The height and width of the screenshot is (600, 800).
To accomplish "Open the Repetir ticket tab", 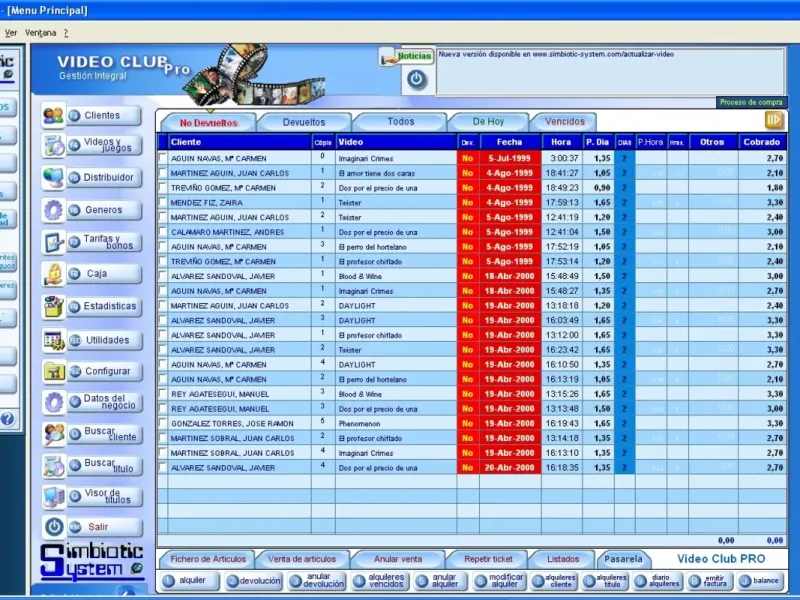I will 488,559.
